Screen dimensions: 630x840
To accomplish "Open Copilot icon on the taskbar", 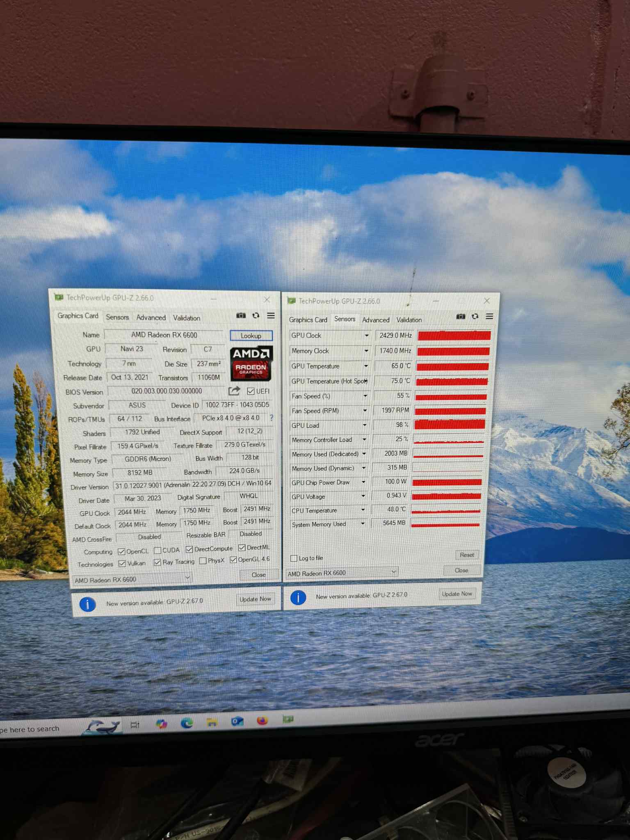I will (x=162, y=724).
